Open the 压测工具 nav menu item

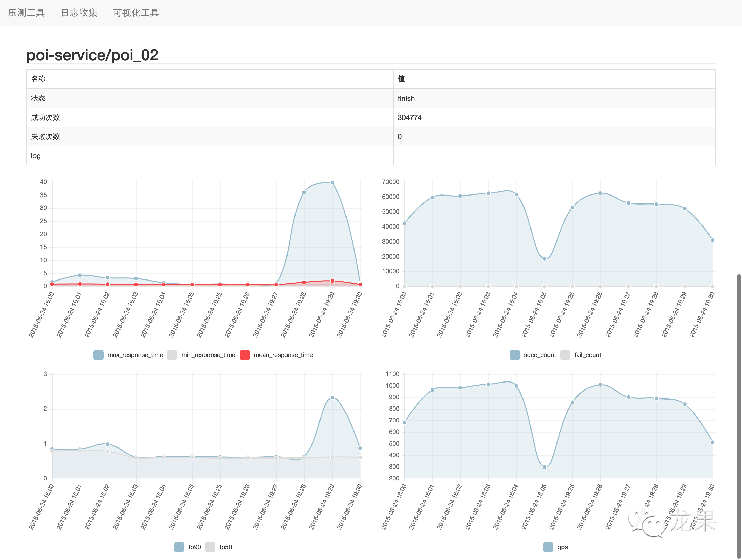coord(26,13)
